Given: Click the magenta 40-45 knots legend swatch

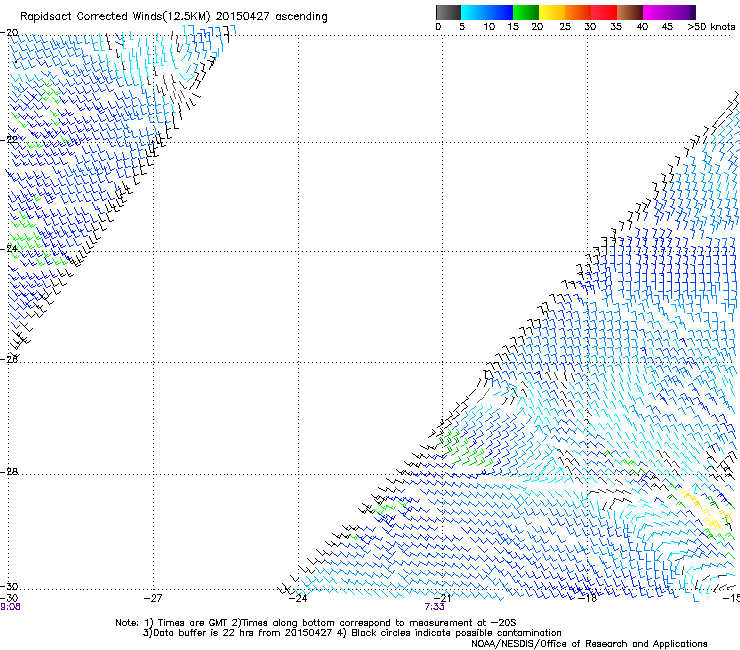Looking at the screenshot, I should pos(656,12).
